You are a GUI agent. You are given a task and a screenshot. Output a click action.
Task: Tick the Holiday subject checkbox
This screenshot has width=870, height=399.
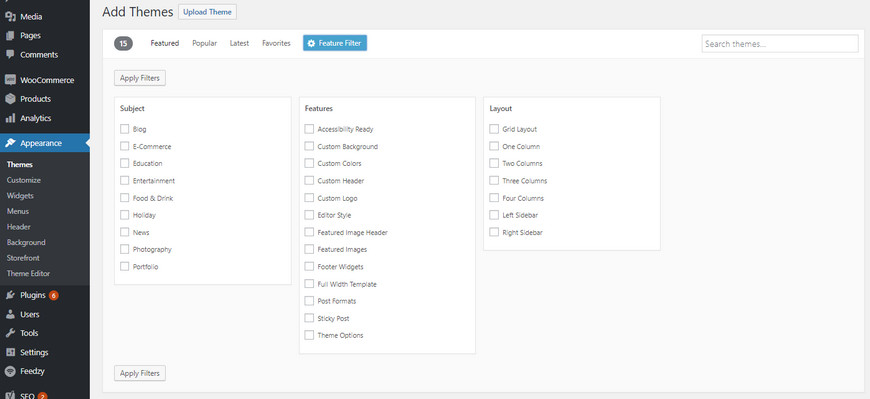pyautogui.click(x=124, y=215)
